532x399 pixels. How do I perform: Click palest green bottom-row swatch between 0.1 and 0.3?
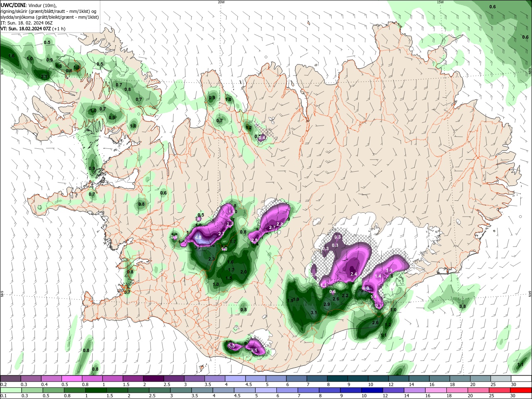(x=10, y=390)
